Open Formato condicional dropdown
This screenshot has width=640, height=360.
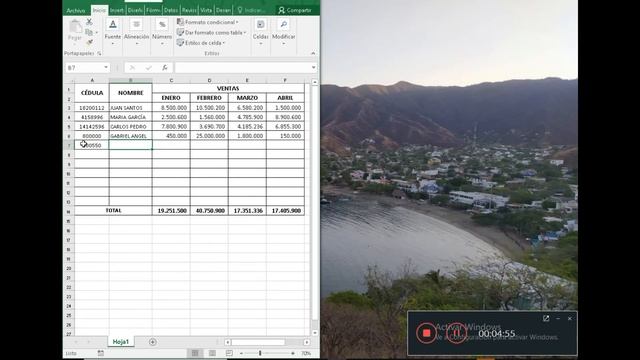point(208,22)
